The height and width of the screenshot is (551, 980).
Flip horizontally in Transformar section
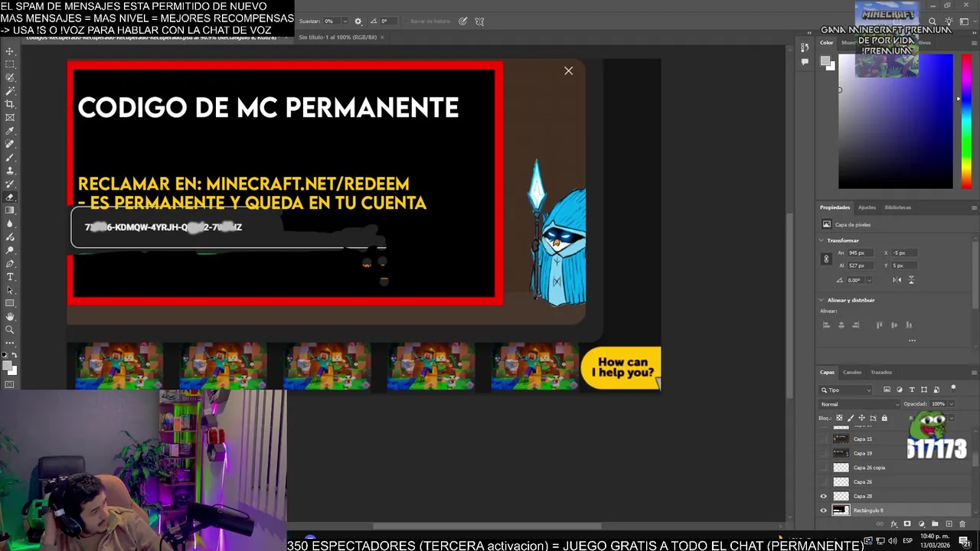coord(897,280)
